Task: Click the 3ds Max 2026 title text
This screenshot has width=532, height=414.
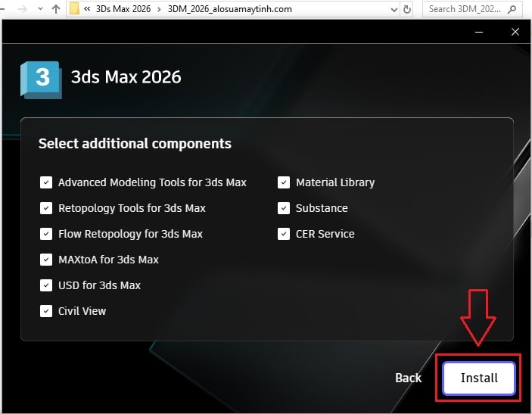Action: coord(126,77)
